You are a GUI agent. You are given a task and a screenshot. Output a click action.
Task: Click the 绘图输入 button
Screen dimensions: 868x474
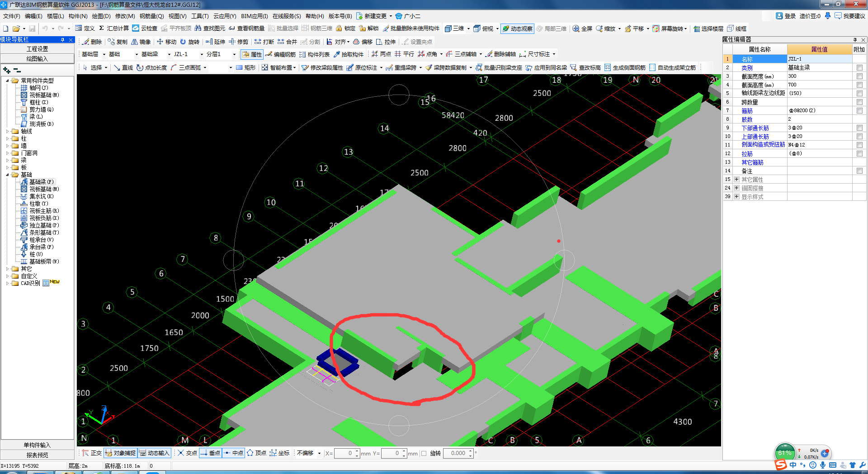pos(37,59)
